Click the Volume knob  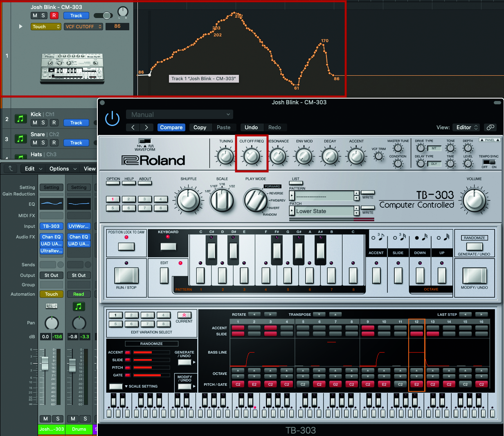(474, 200)
